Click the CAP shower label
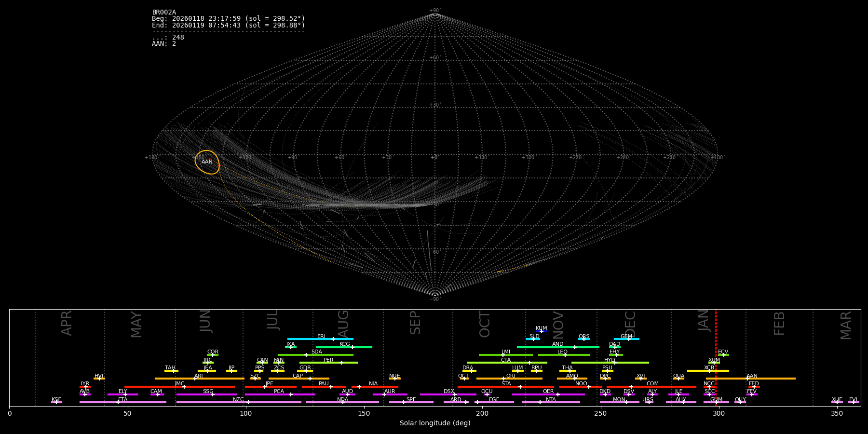The width and height of the screenshot is (868, 434). pos(298,376)
